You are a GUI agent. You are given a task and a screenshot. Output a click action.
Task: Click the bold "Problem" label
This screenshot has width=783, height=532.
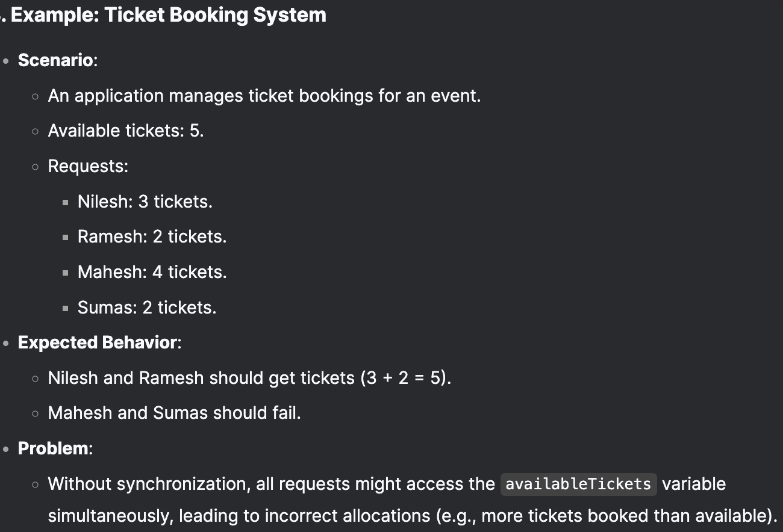(x=53, y=448)
